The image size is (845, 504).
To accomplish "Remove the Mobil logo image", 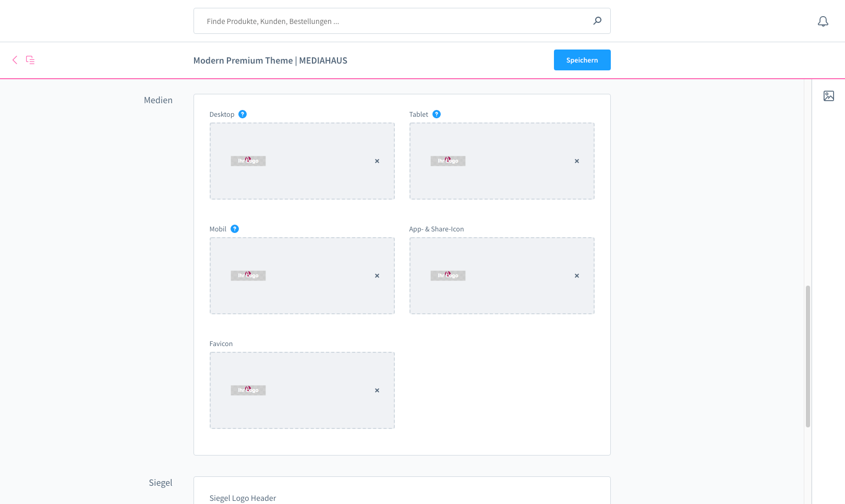I will point(377,275).
